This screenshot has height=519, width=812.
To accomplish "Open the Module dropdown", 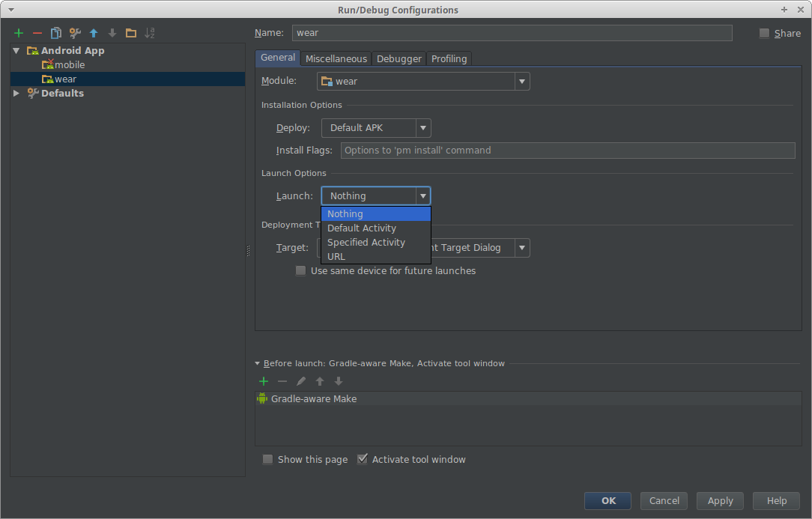I will 522,82.
